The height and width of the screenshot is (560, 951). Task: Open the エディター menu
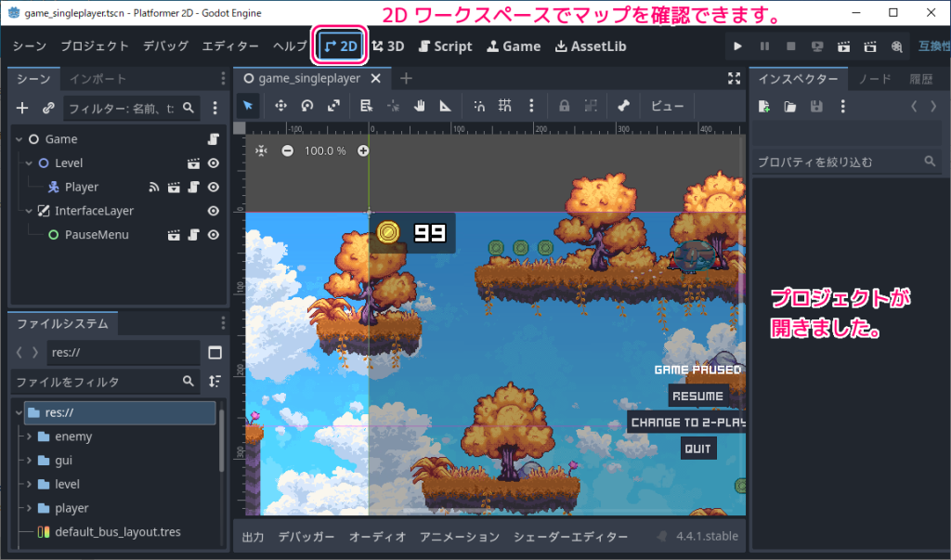(230, 46)
